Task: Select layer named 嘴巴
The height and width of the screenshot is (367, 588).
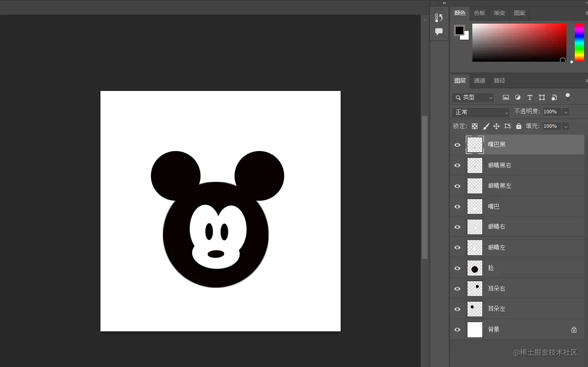Action: coord(494,207)
